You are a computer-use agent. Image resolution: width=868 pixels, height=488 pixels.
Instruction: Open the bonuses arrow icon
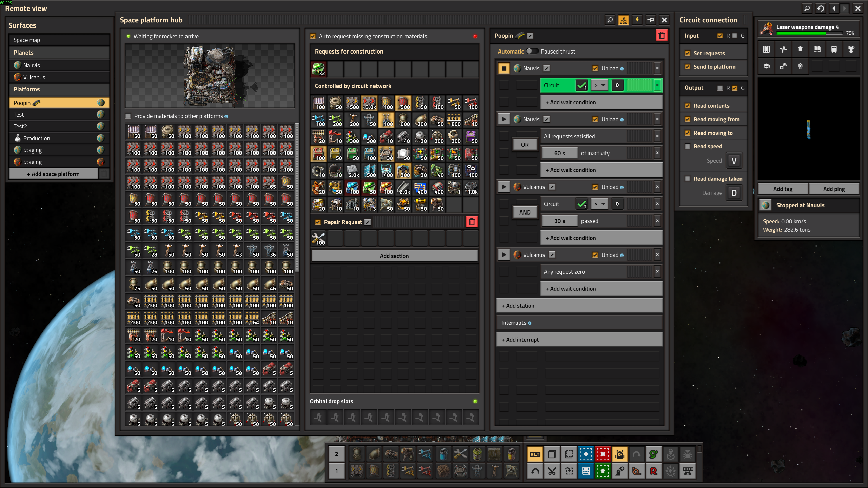(800, 49)
